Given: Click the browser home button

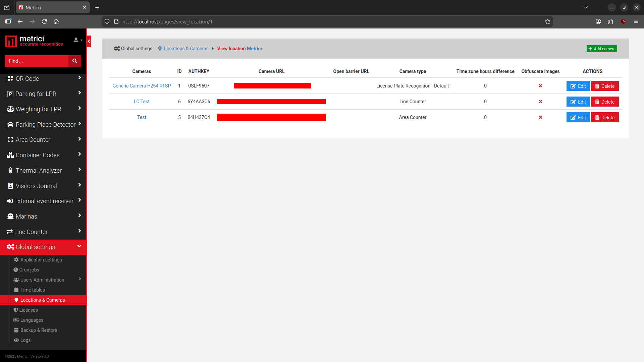Looking at the screenshot, I should pyautogui.click(x=56, y=21).
